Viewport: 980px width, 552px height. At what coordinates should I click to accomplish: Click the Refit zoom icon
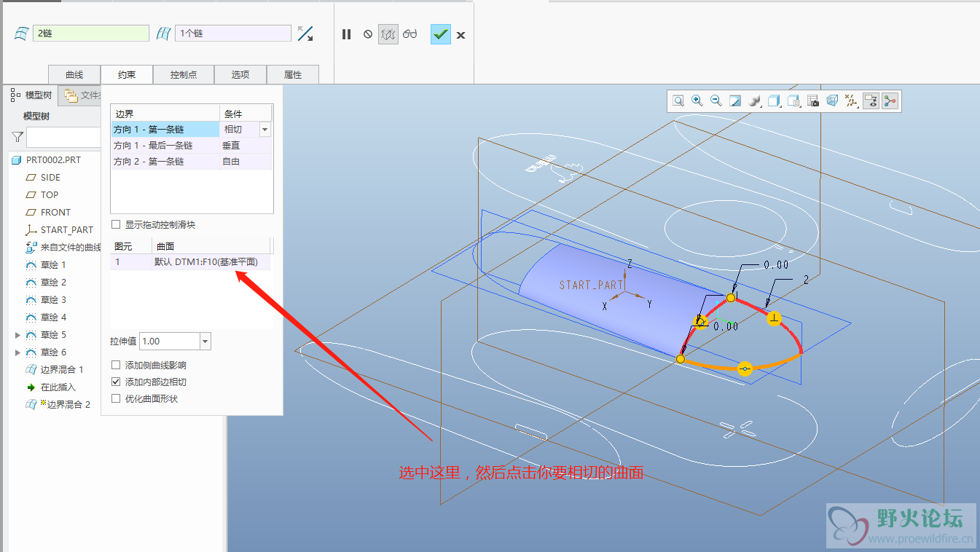tap(678, 101)
